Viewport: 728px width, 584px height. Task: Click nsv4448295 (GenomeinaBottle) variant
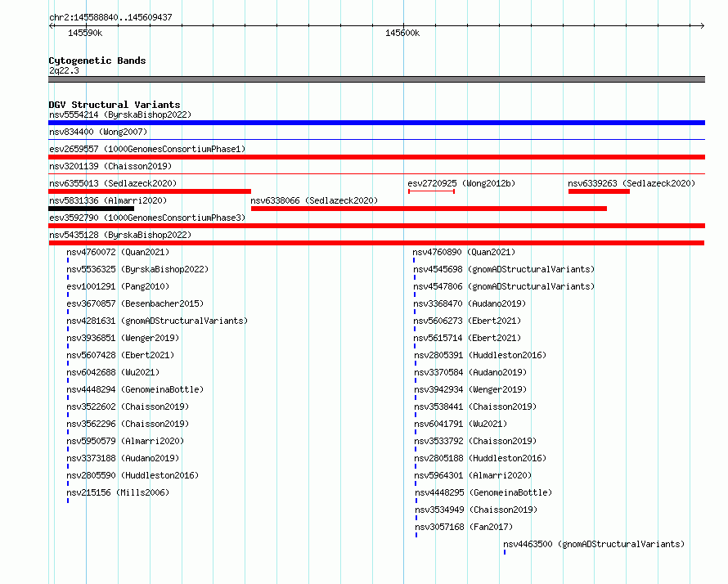point(483,492)
